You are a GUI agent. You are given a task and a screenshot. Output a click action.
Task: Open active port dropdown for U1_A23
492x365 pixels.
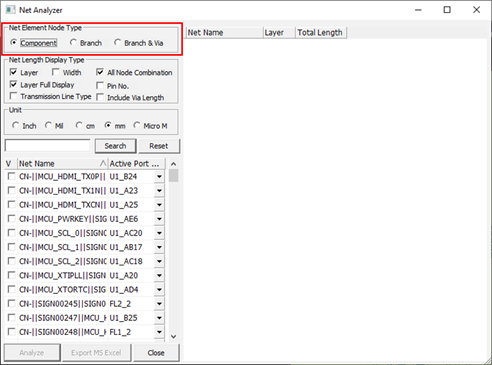159,191
